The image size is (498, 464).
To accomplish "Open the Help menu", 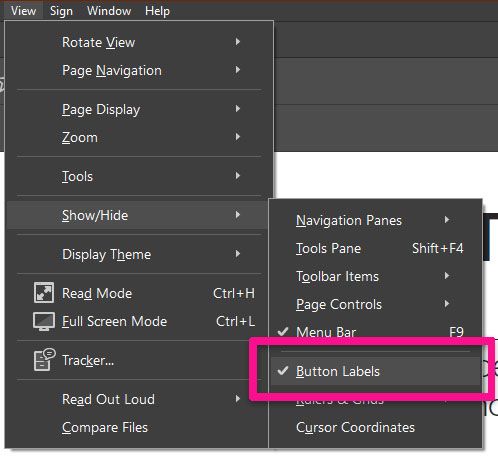I will (x=157, y=11).
